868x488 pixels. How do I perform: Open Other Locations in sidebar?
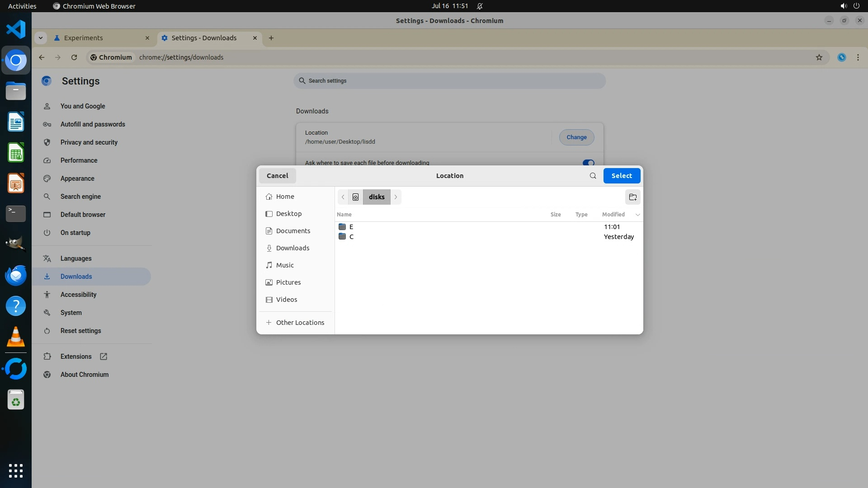(300, 323)
